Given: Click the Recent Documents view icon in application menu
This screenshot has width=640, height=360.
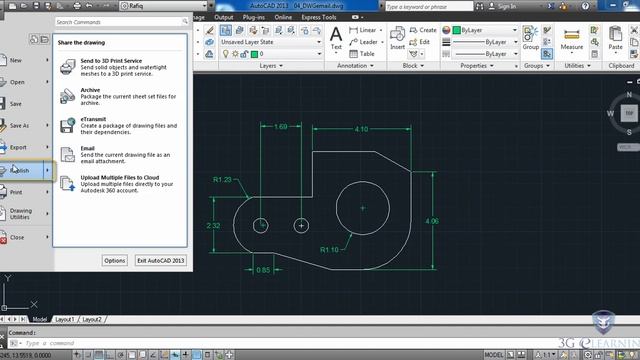Looking at the screenshot, I should pyautogui.click(x=34, y=39).
